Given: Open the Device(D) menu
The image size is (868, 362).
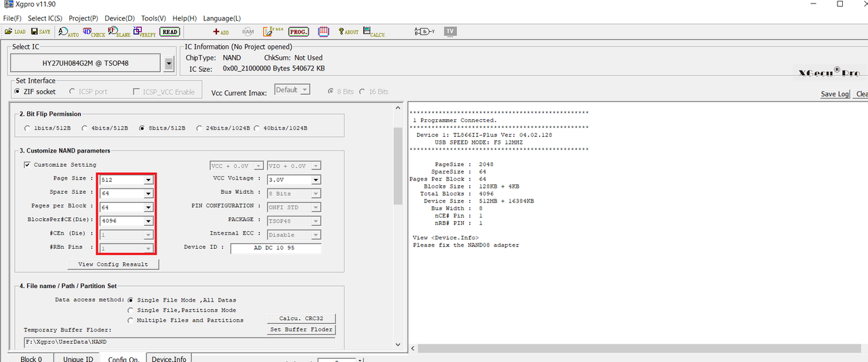Looking at the screenshot, I should (119, 18).
